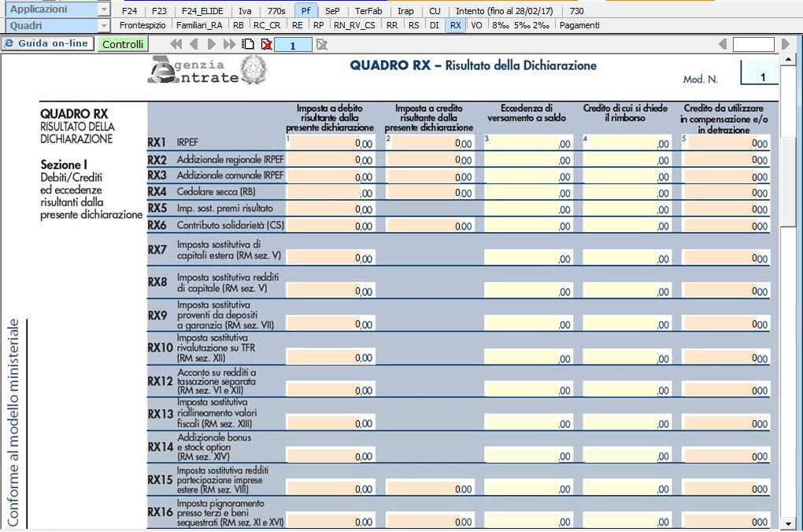Click RX6 Contributo solidarietà credito field
803x532 pixels.
pos(430,225)
